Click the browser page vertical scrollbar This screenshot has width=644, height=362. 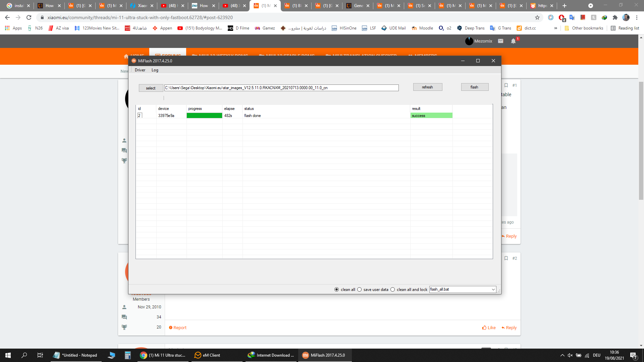coord(641,141)
